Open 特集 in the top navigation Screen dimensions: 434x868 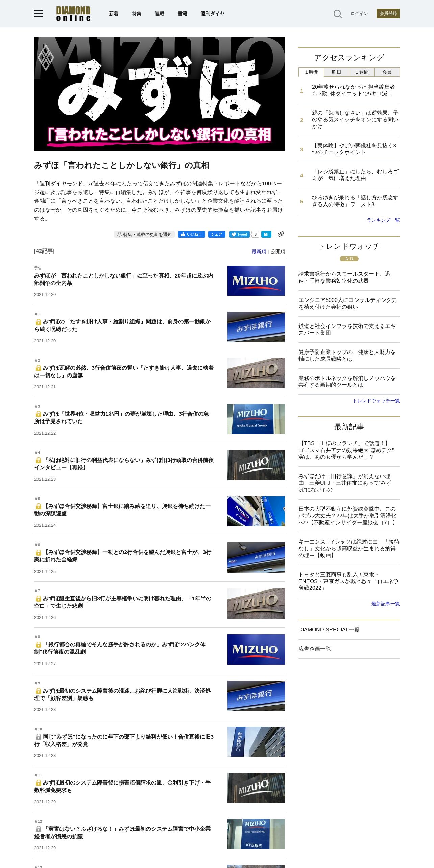coord(137,14)
